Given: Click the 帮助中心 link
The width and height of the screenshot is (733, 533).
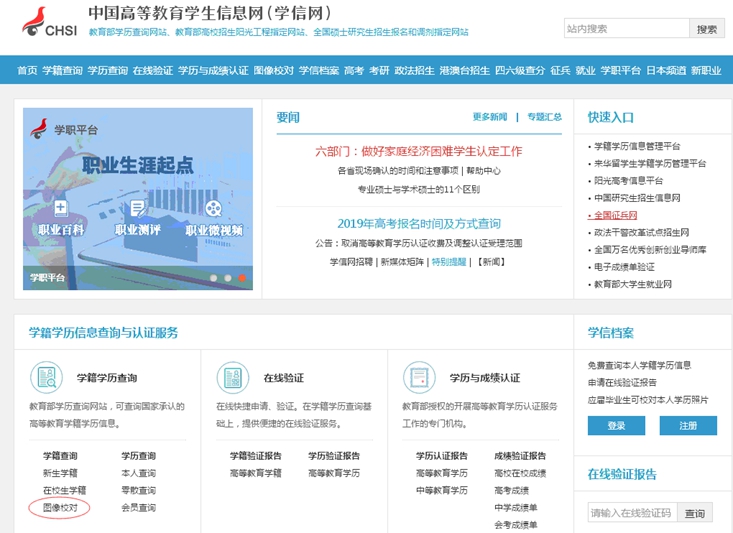Looking at the screenshot, I should click(x=483, y=171).
